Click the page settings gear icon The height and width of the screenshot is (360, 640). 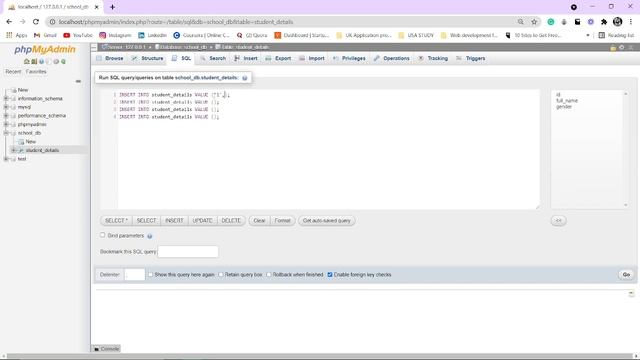pyautogui.click(x=622, y=47)
